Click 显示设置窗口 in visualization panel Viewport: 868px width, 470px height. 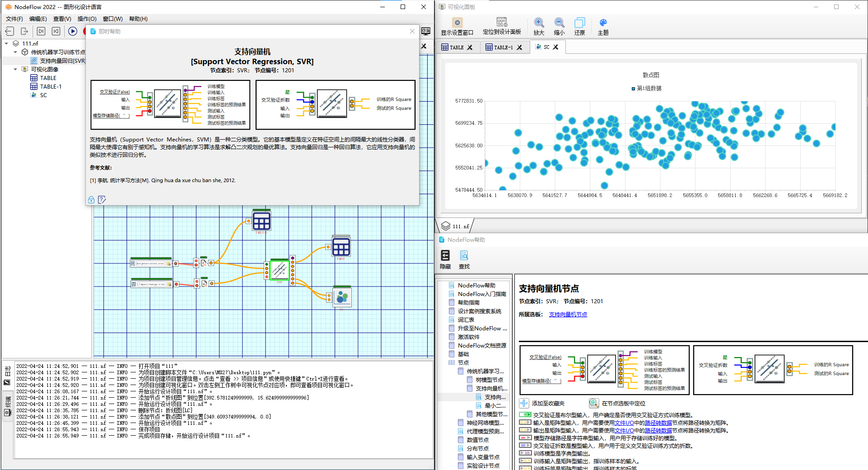coord(457,27)
